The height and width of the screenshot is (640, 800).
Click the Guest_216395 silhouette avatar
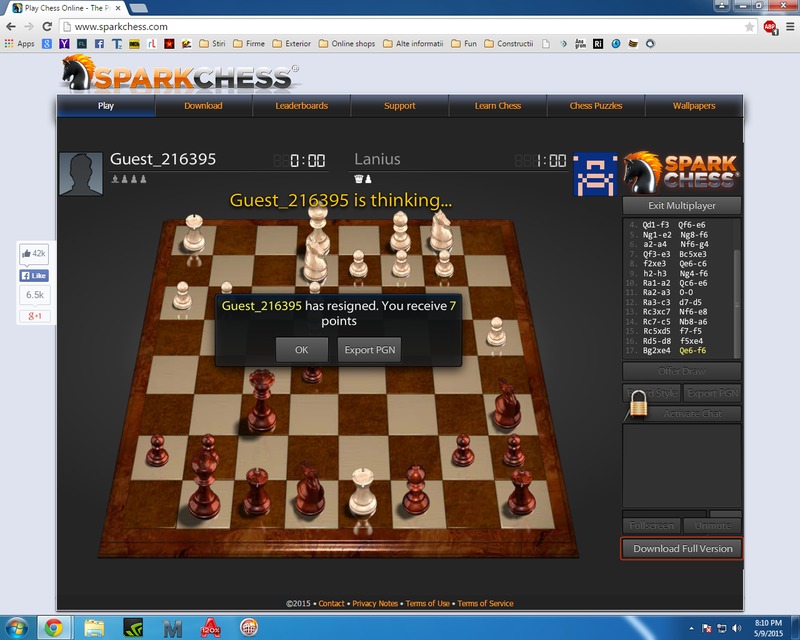[x=81, y=174]
